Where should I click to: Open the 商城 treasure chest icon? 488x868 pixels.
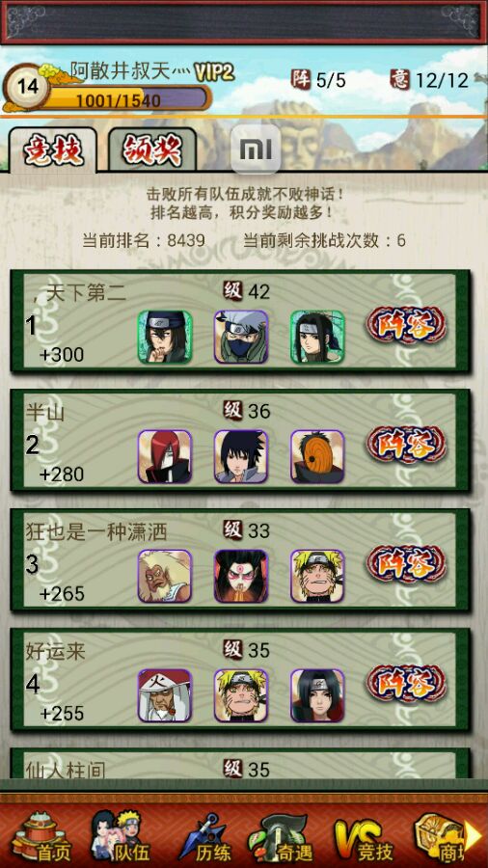(x=440, y=837)
